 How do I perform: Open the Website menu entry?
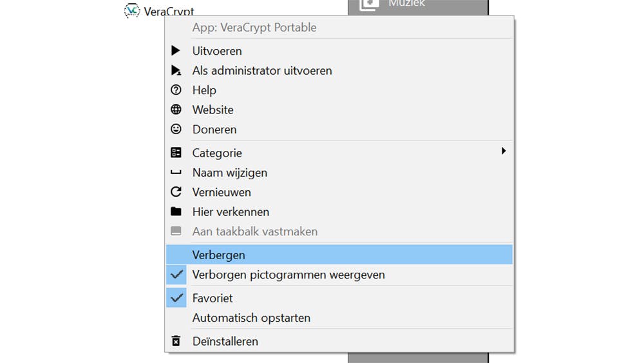(213, 110)
